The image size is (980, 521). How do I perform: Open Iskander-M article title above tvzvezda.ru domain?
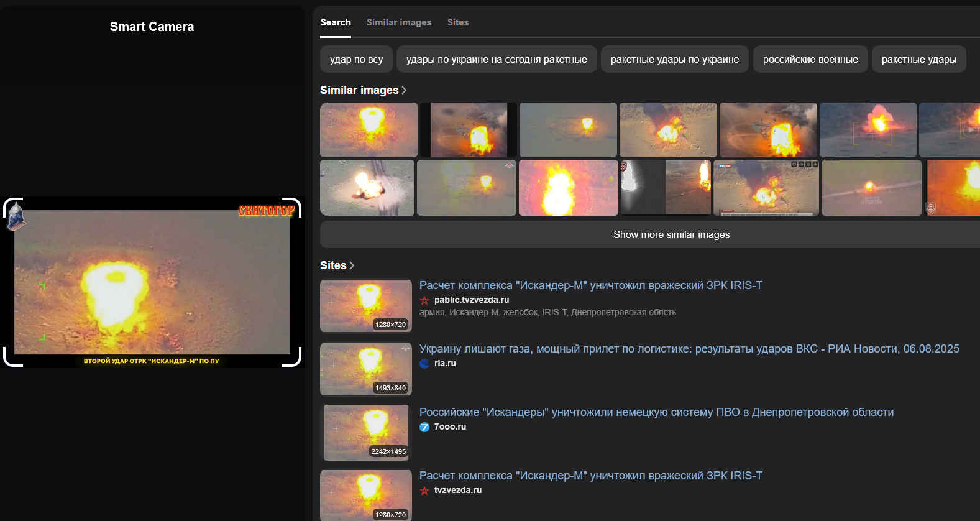point(590,476)
